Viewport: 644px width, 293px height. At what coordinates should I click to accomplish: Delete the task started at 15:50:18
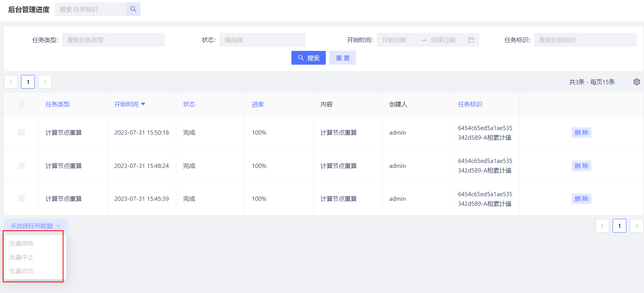point(581,132)
